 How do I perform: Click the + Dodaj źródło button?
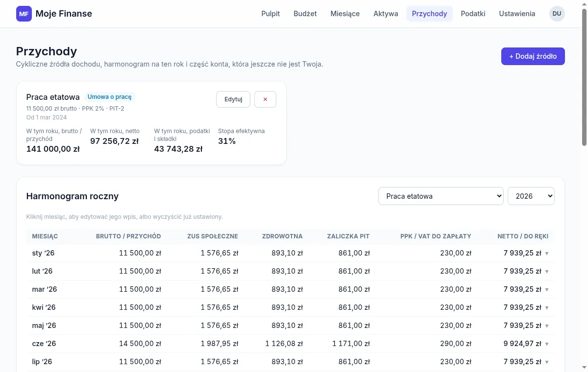point(533,56)
